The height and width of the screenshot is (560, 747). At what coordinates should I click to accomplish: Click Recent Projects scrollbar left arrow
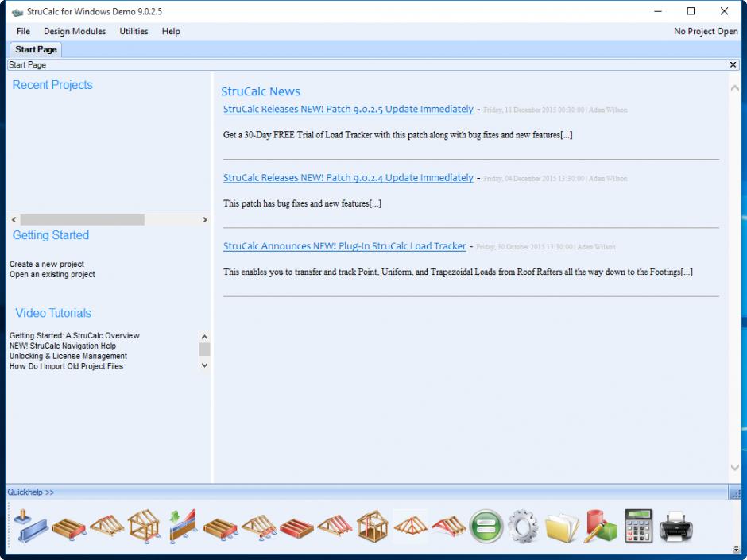click(14, 220)
